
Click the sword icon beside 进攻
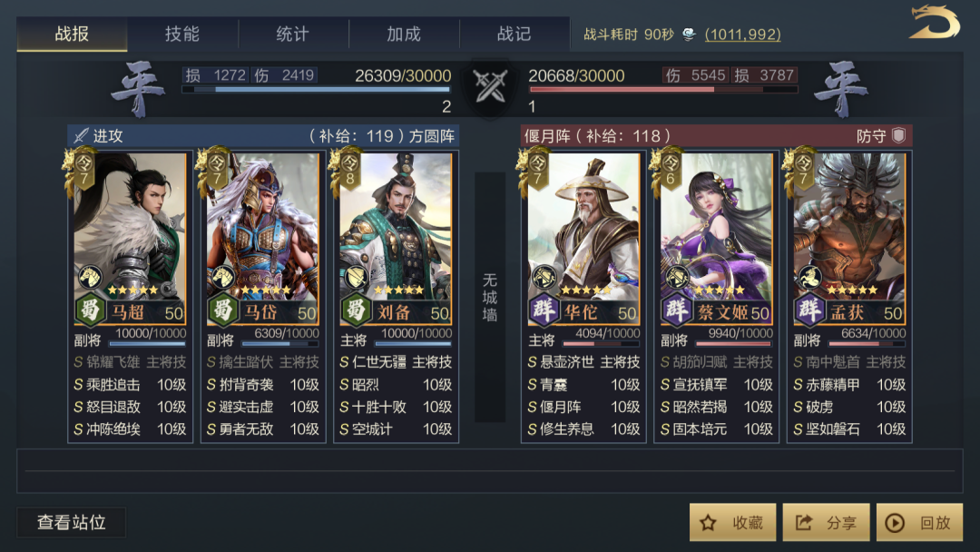tap(82, 135)
